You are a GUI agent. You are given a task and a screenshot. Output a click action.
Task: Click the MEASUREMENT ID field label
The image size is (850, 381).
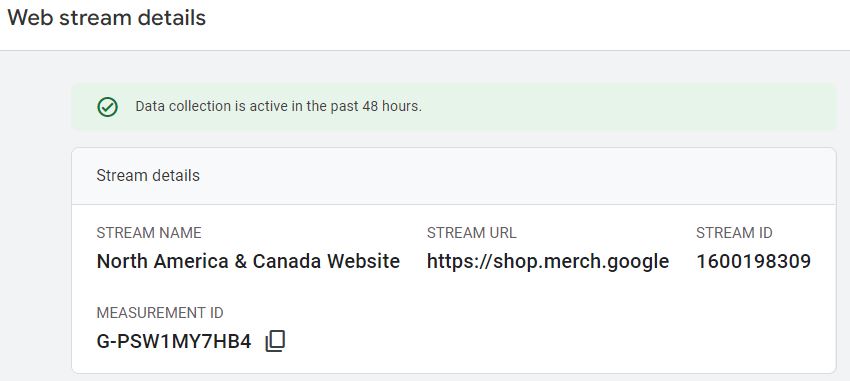160,313
